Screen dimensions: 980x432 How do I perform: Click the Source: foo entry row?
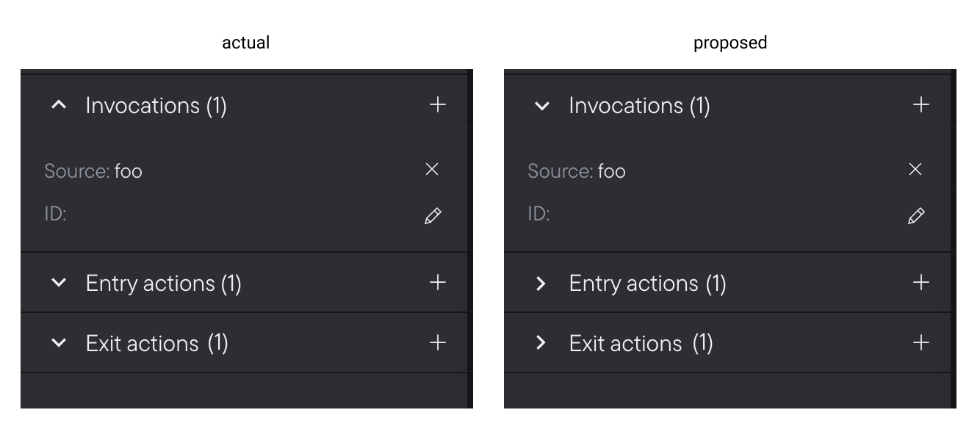click(x=93, y=170)
